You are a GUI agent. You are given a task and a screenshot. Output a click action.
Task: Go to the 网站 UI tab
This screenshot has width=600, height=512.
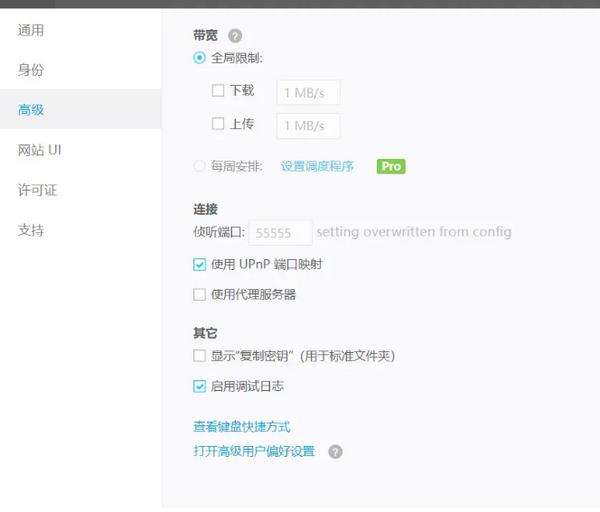point(40,150)
